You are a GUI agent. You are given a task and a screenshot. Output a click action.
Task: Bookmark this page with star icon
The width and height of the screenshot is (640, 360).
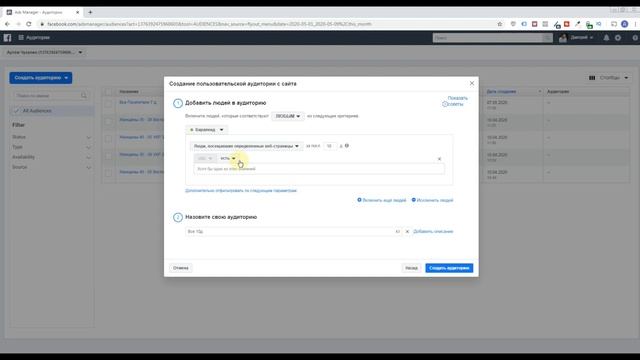pos(500,24)
